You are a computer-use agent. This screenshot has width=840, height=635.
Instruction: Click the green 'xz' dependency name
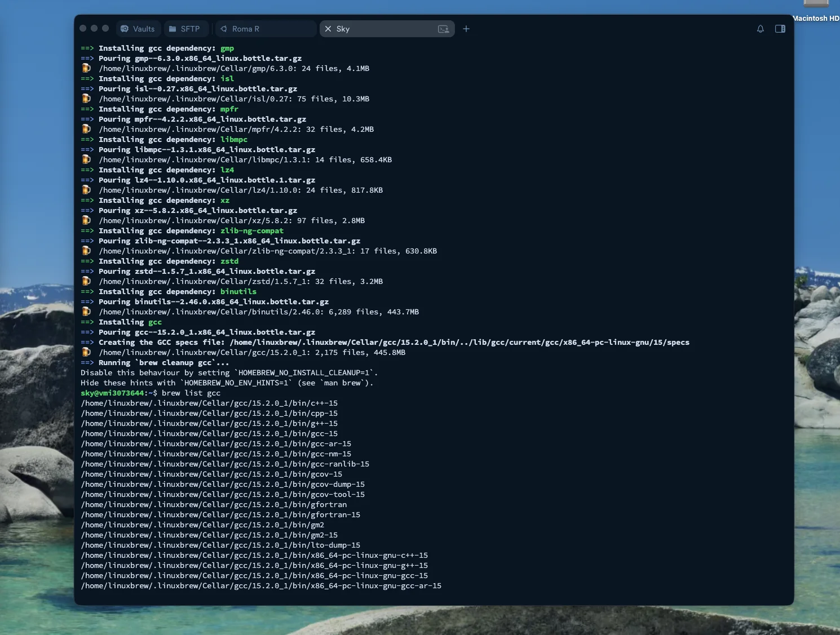[225, 201]
